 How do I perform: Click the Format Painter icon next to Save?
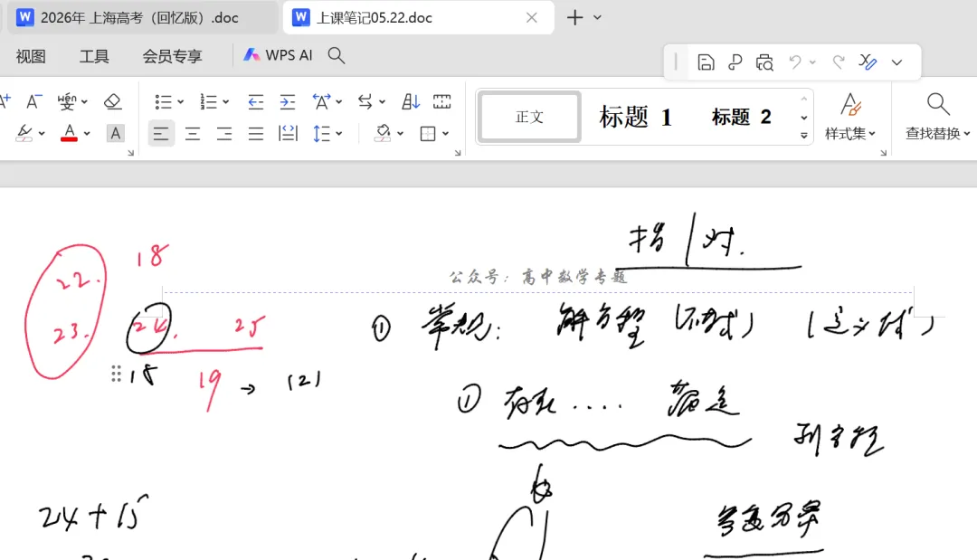point(735,62)
